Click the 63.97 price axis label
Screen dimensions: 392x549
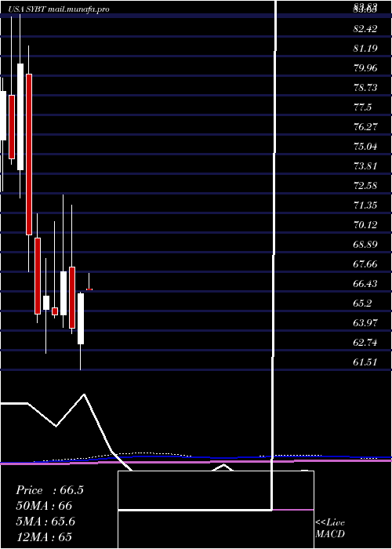[365, 323]
